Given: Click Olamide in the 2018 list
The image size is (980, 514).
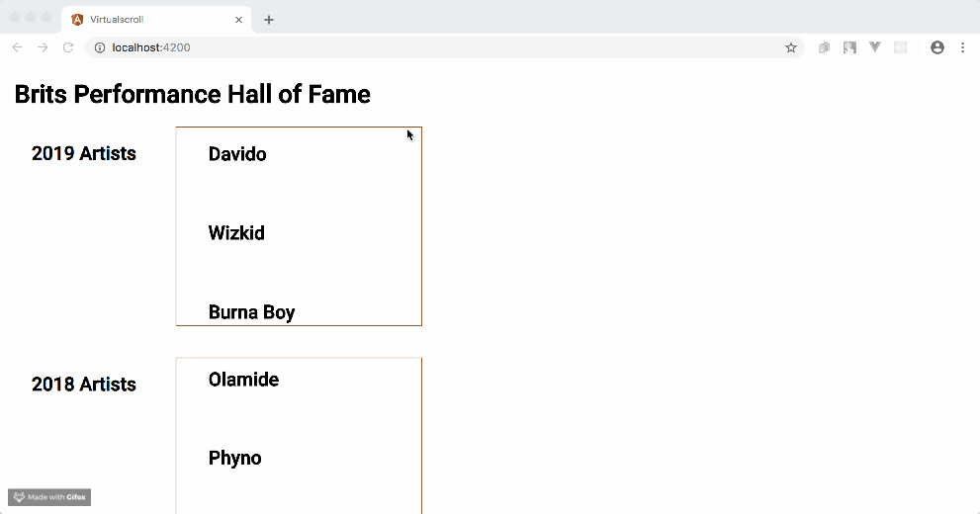Looking at the screenshot, I should pos(243,380).
